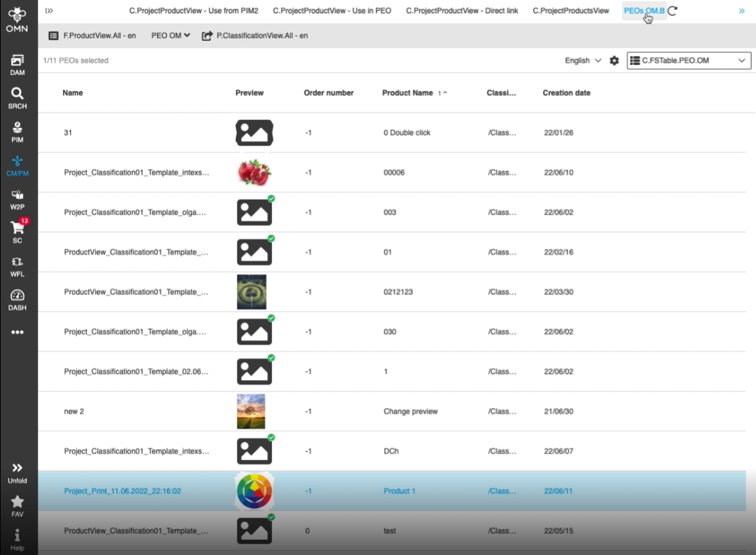Image resolution: width=756 pixels, height=555 pixels.
Task: Sort by Classi... column header
Action: (x=501, y=93)
